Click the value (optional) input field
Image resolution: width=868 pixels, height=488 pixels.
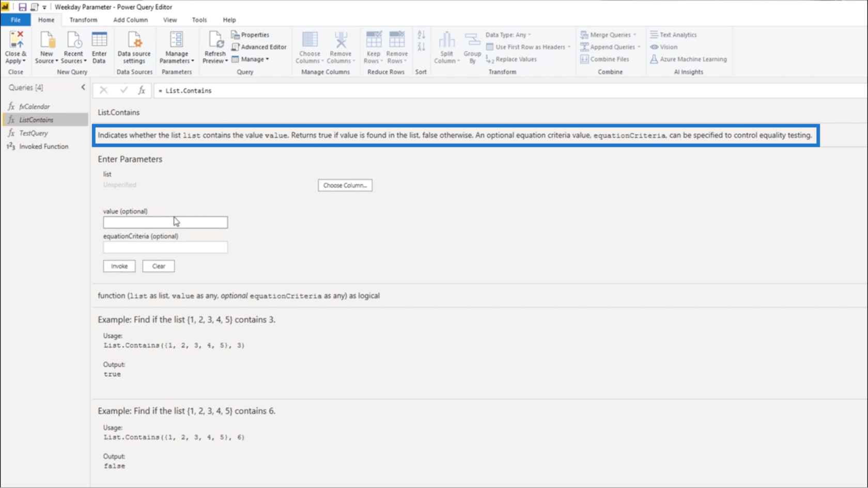(x=165, y=223)
